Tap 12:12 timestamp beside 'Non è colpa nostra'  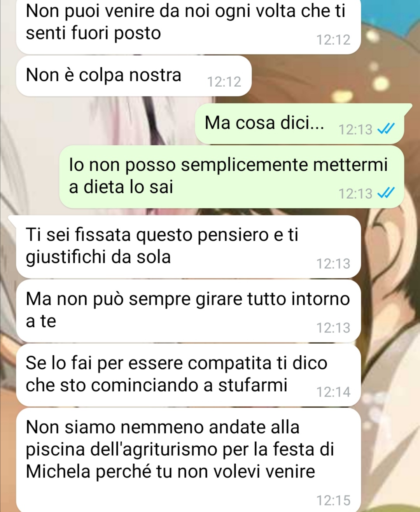tap(224, 82)
